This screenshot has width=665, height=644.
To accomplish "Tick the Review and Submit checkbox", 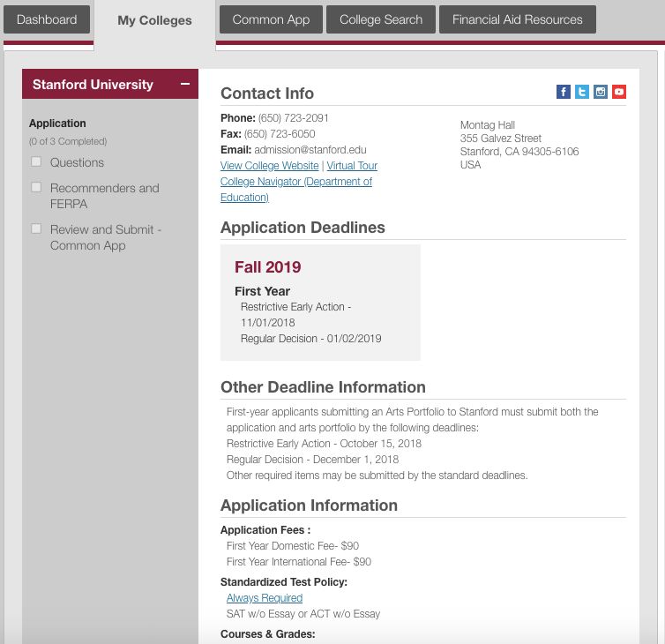I will 36,228.
